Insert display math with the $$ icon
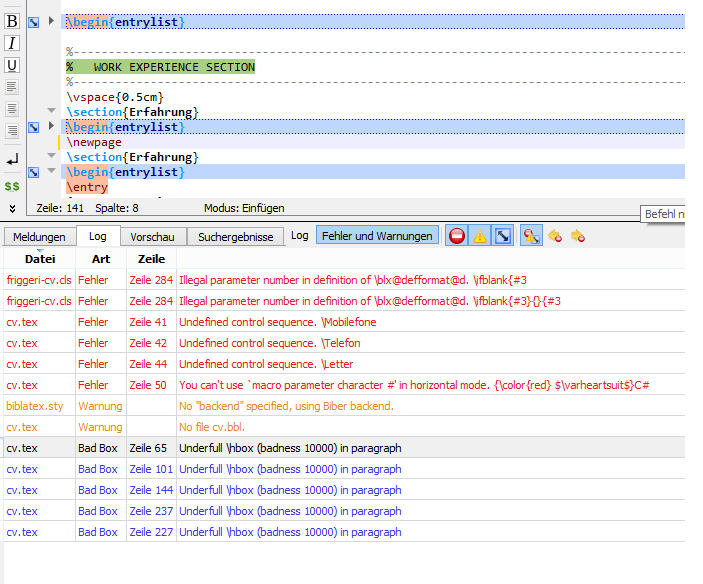 12,186
